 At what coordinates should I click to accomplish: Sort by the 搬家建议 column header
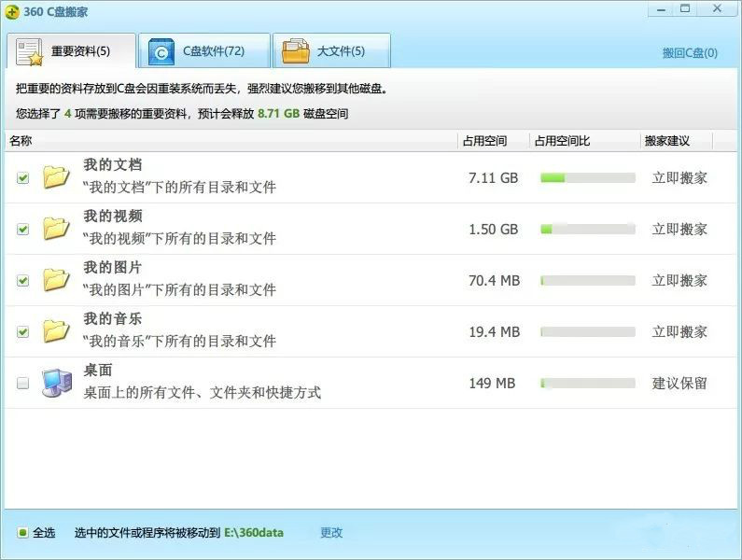click(677, 141)
